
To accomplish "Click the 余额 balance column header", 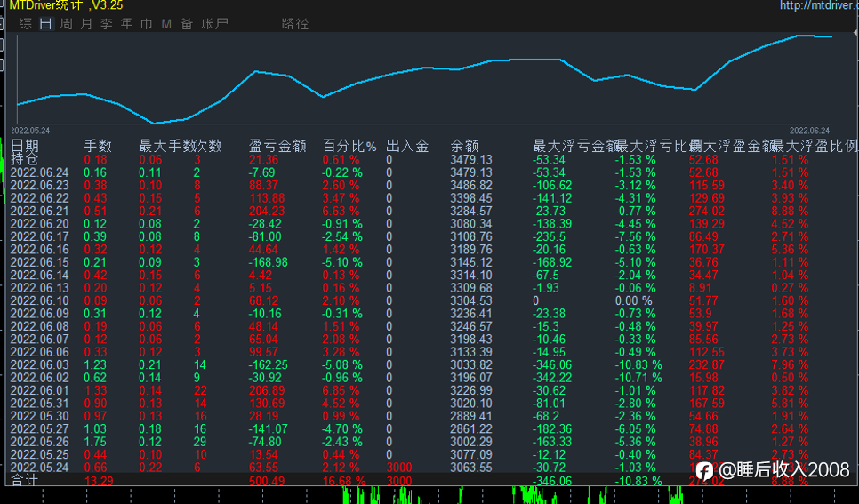I will 464,146.
